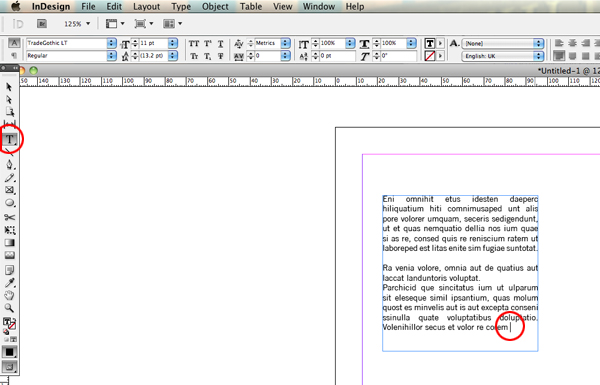600x385 pixels.
Task: Open Adobe Bridge with Br icon
Action: coord(42,24)
